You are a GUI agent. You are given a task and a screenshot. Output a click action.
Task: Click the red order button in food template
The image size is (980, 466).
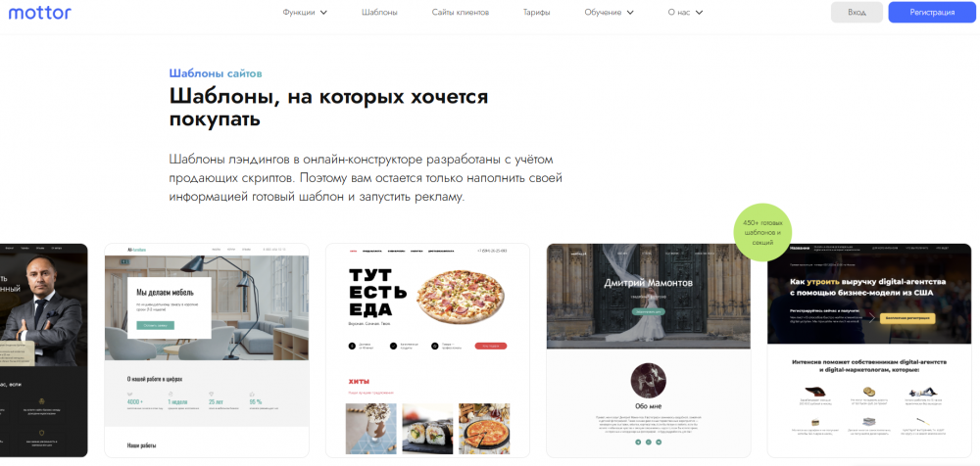click(491, 346)
